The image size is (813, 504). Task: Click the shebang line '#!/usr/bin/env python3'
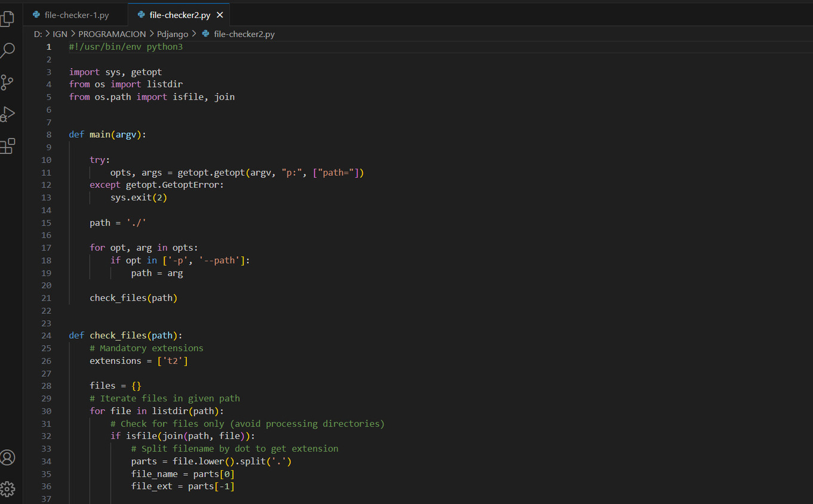126,47
